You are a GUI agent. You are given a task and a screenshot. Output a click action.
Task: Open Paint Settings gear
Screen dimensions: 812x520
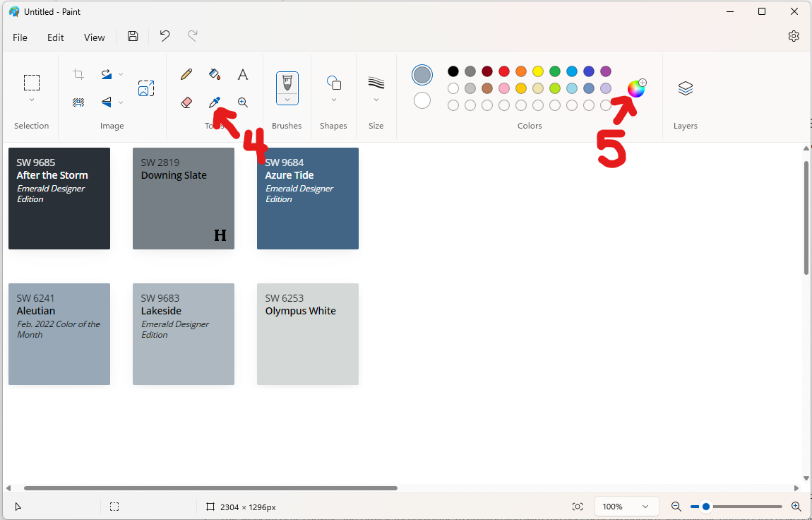click(794, 36)
